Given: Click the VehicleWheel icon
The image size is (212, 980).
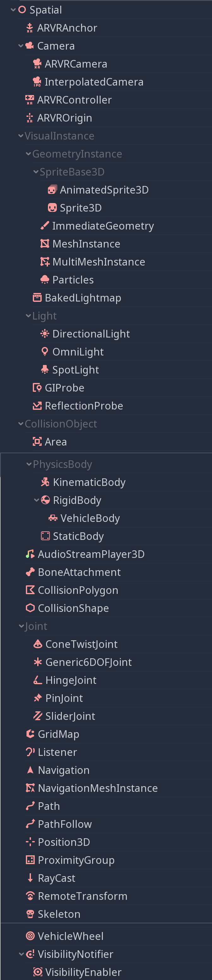Looking at the screenshot, I should tap(30, 936).
